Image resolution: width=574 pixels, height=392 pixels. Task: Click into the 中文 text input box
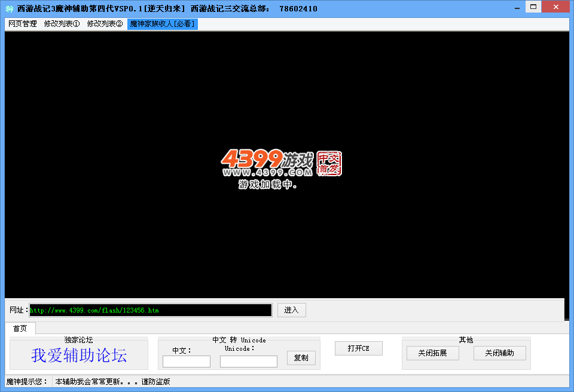pyautogui.click(x=187, y=362)
